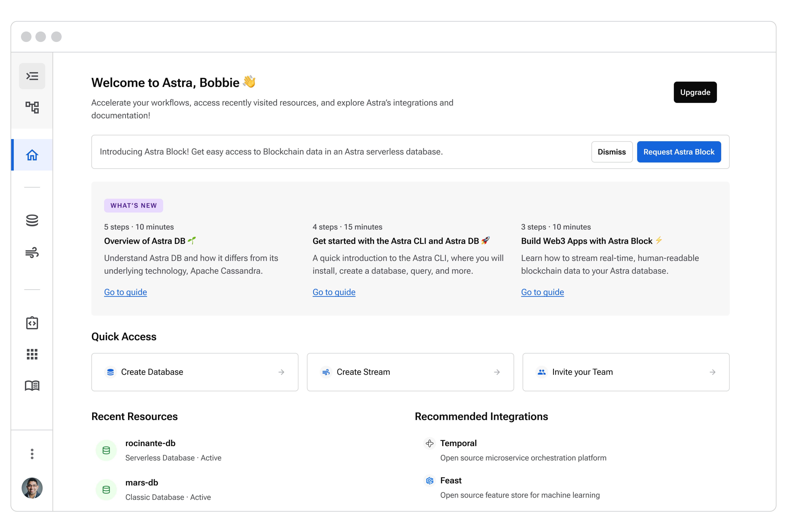Open the rocinante-db recent resource
Screen dimensions: 787x532
(x=150, y=443)
